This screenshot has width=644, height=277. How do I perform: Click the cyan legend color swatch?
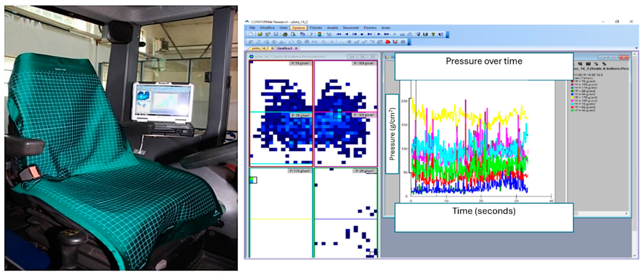click(x=572, y=104)
